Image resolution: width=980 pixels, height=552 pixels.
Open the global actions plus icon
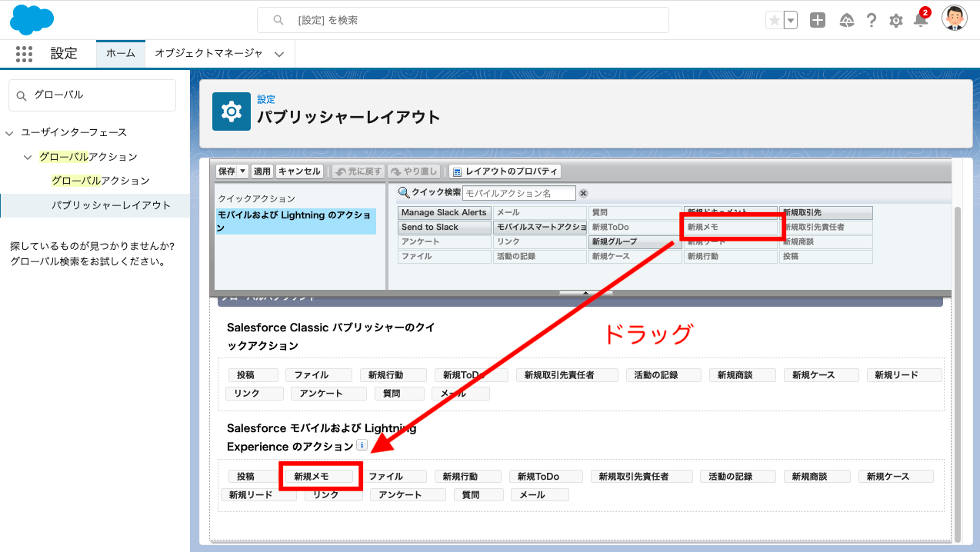click(x=818, y=21)
